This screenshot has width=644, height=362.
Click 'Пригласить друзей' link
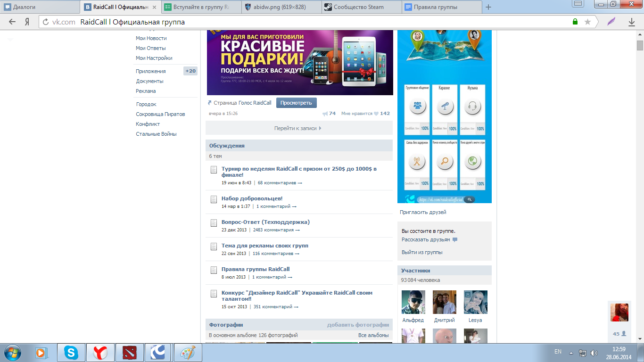423,212
